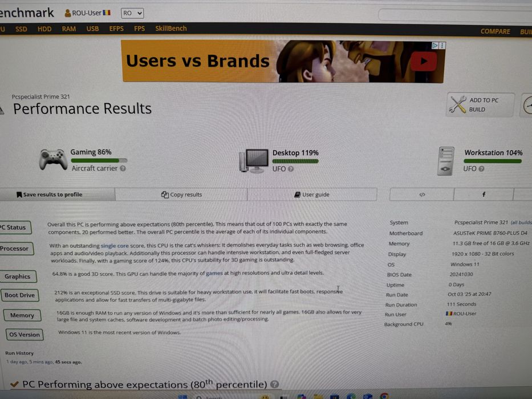This screenshot has width=532, height=399.
Task: Click the Romanian flag beside ROU-User header
Action: tap(107, 13)
